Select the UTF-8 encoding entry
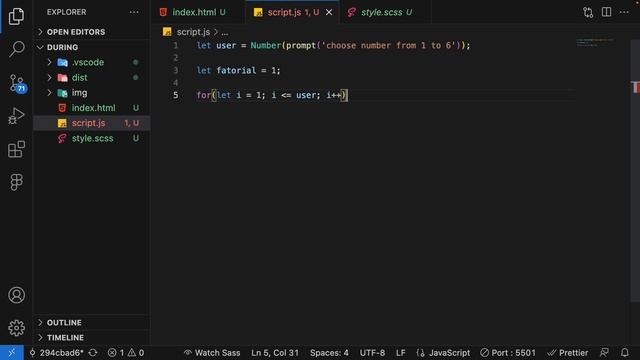Image resolution: width=640 pixels, height=360 pixels. click(372, 353)
